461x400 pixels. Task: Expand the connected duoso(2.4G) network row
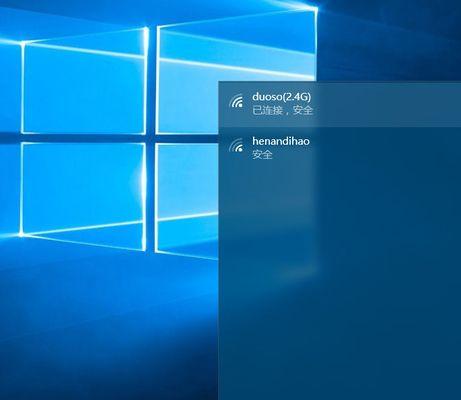point(340,104)
